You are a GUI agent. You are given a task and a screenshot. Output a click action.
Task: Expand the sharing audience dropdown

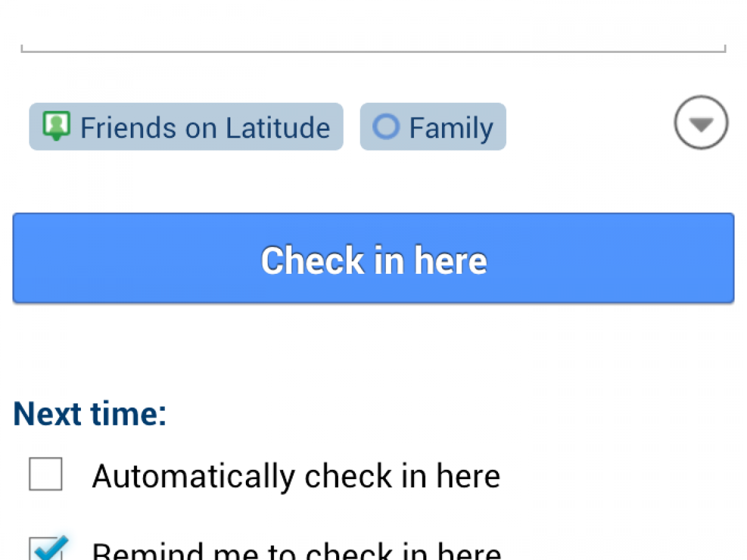coord(701,123)
